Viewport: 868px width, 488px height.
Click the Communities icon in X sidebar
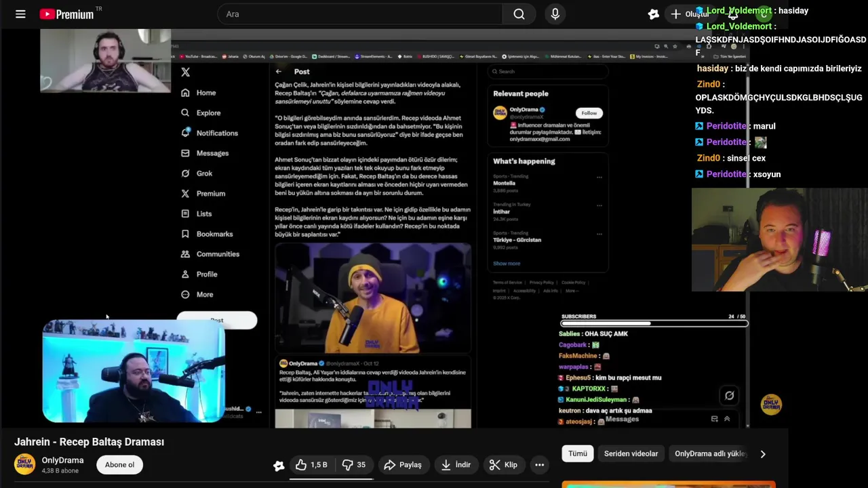point(185,254)
